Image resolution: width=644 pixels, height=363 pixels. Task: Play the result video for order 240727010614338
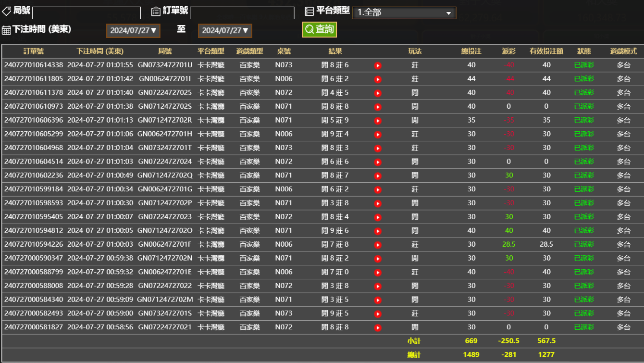point(378,65)
